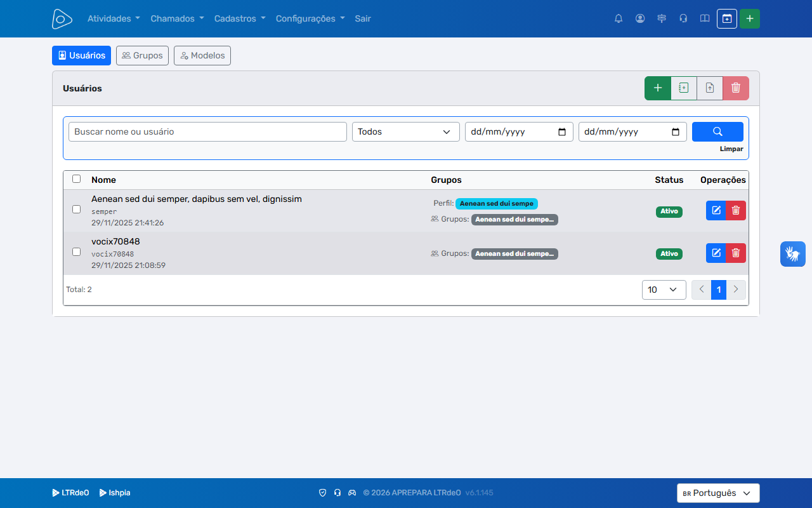Viewport: 812px width, 508px height.
Task: Open the user profile icon
Action: tap(640, 18)
